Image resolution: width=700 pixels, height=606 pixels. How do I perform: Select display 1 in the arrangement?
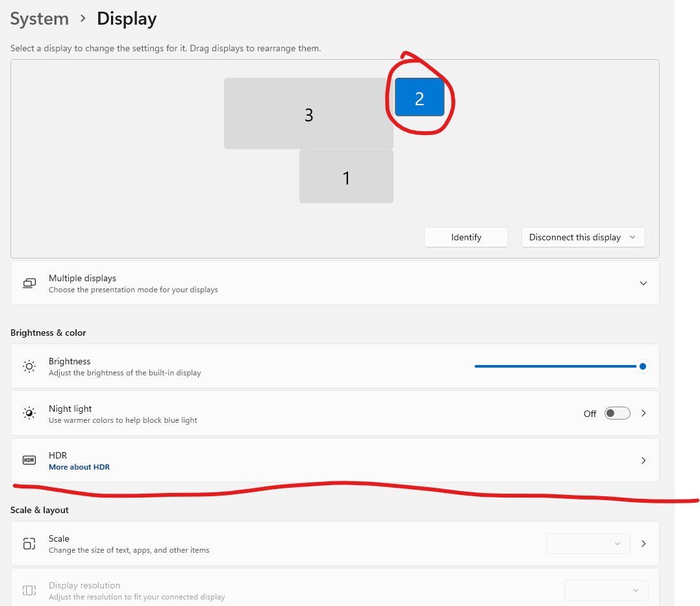346,177
